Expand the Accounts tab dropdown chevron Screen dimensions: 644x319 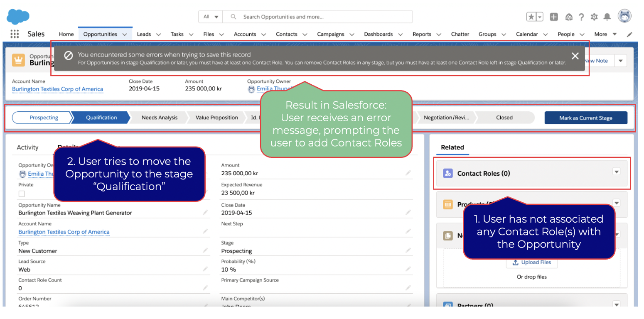(263, 34)
